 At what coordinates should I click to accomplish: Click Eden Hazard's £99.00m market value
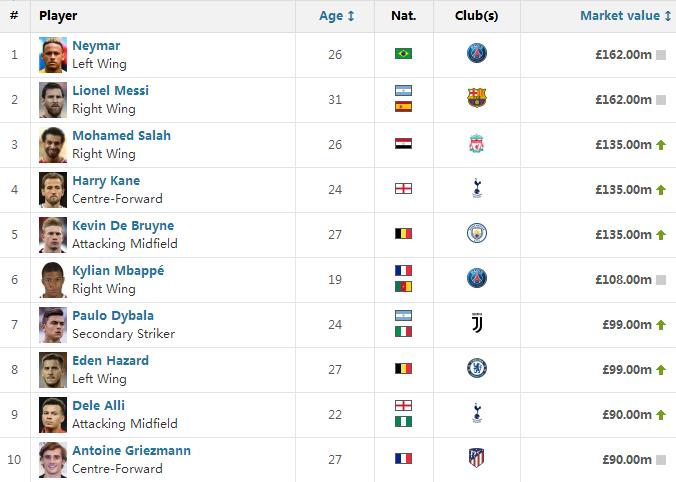point(626,369)
